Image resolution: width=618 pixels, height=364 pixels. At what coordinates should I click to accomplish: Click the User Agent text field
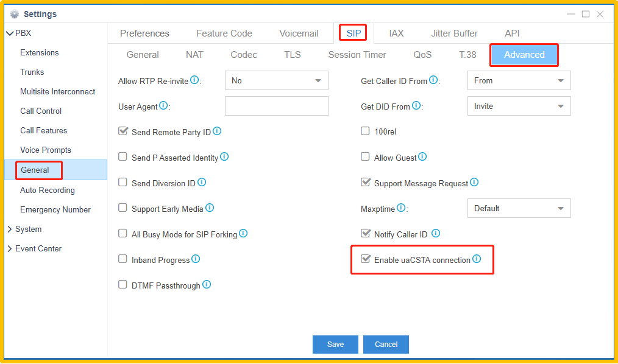pos(276,107)
